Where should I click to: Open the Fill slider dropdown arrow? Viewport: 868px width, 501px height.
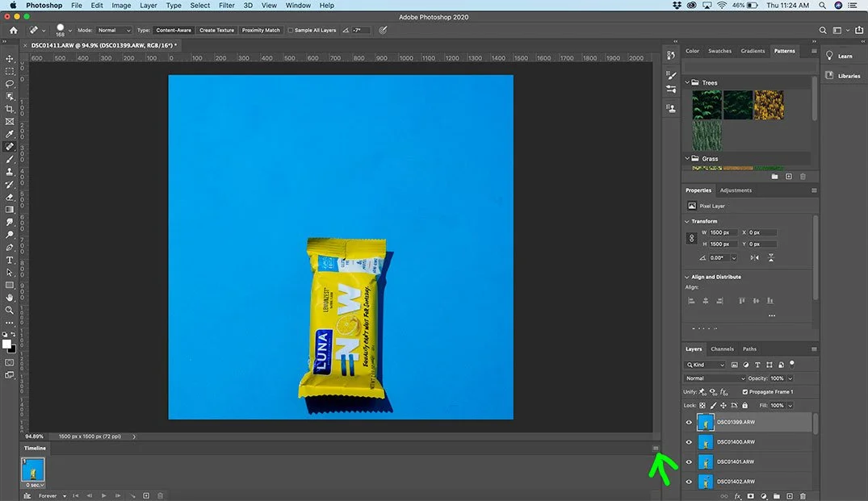(790, 405)
